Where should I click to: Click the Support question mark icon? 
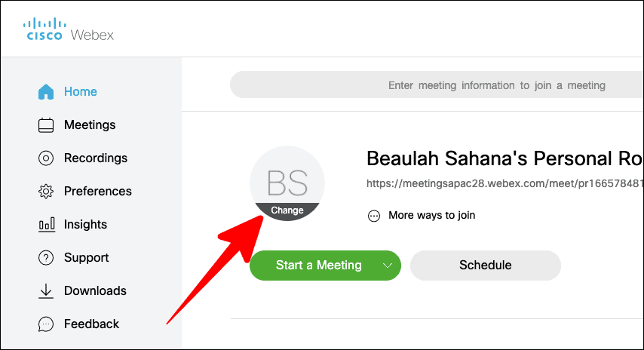[x=46, y=258]
